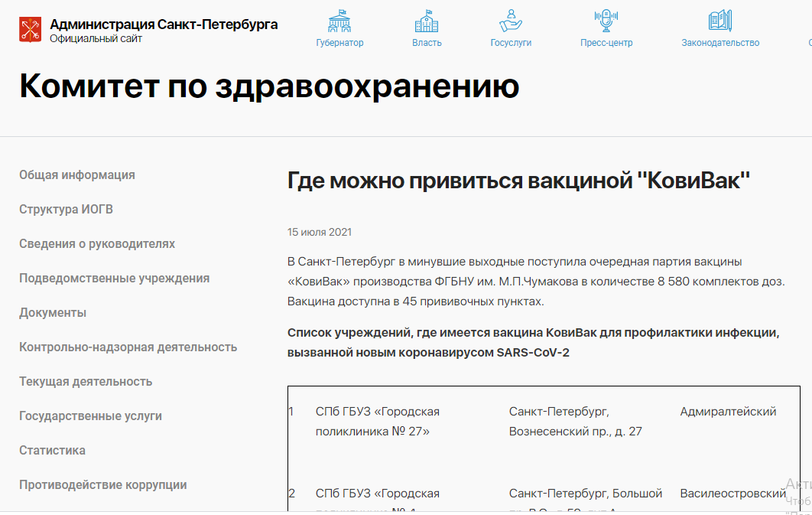Open Структура ИОГВ sidebar section
The image size is (812, 515).
tap(66, 210)
